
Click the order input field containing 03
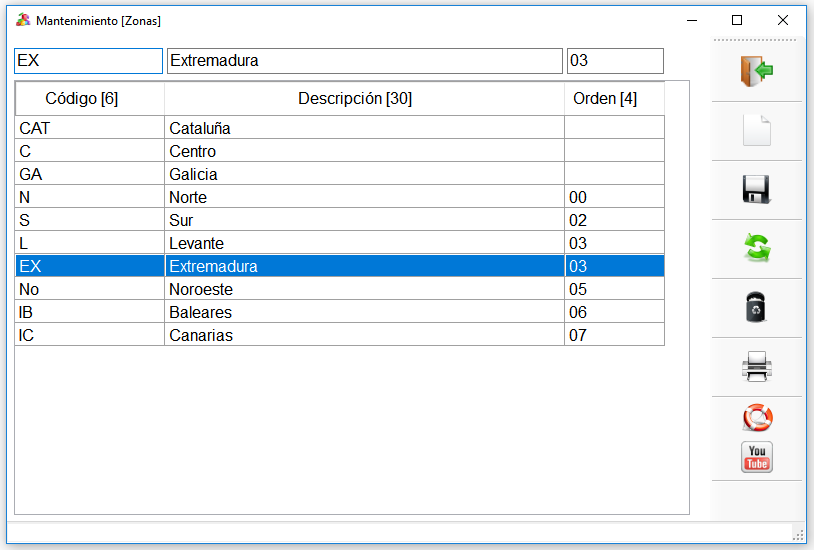(615, 61)
